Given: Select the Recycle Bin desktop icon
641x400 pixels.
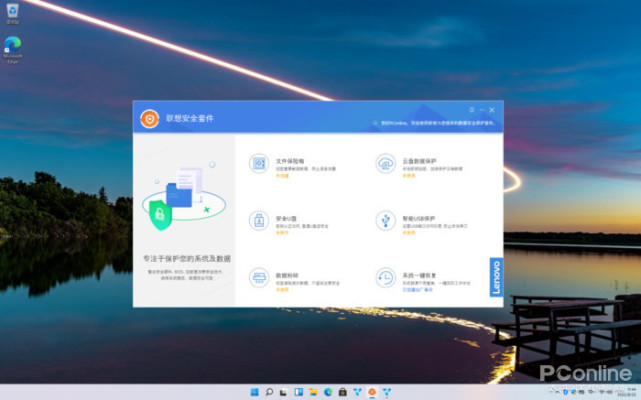Looking at the screenshot, I should point(13,13).
